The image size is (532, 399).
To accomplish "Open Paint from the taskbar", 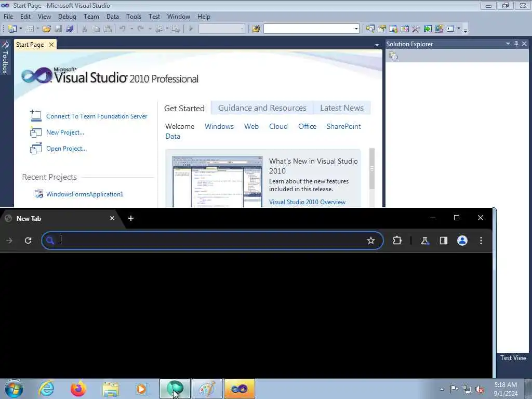I will 207,389.
